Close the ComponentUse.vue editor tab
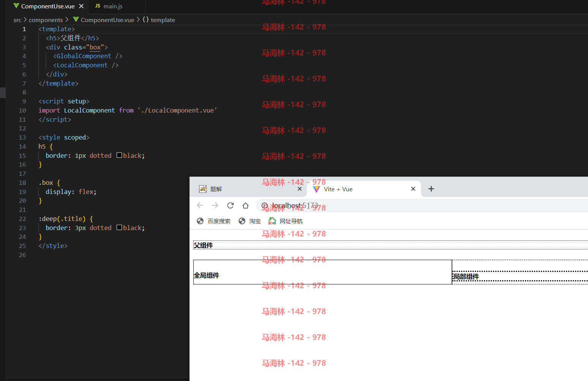The width and height of the screenshot is (588, 381). [81, 6]
